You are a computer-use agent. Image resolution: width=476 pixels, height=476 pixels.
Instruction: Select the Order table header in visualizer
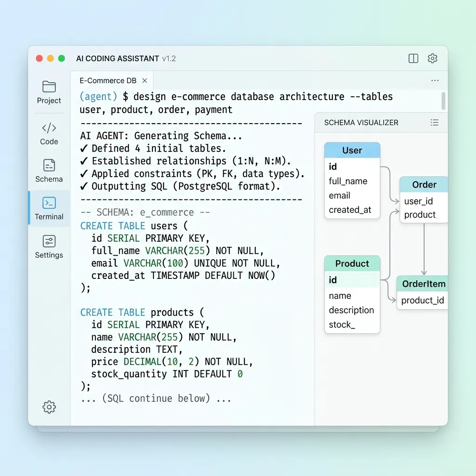[x=424, y=185]
